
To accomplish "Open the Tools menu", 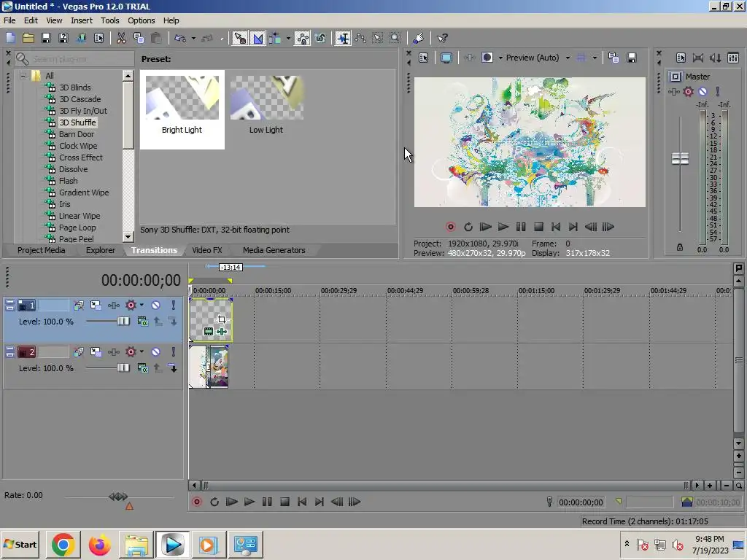I will tap(109, 20).
